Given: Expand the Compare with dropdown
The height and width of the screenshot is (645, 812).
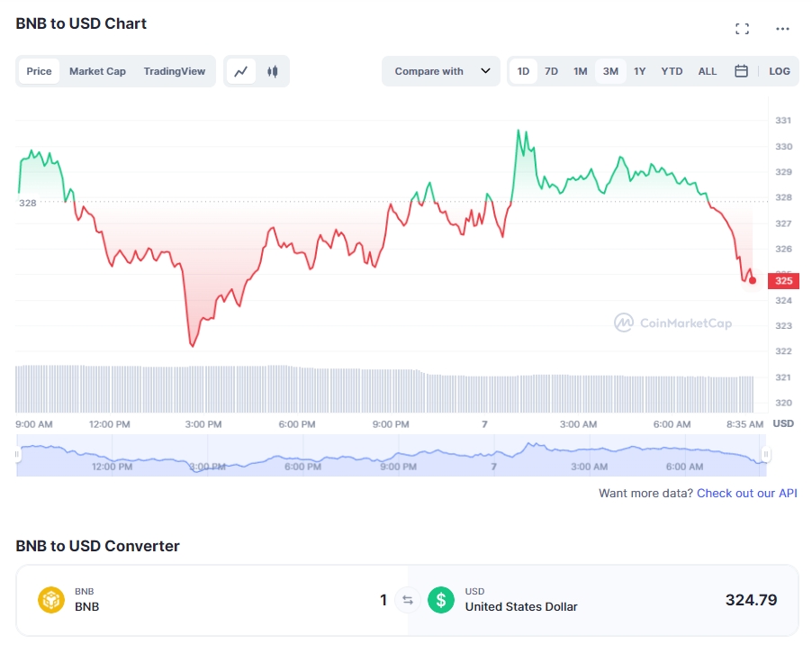Looking at the screenshot, I should (x=441, y=71).
